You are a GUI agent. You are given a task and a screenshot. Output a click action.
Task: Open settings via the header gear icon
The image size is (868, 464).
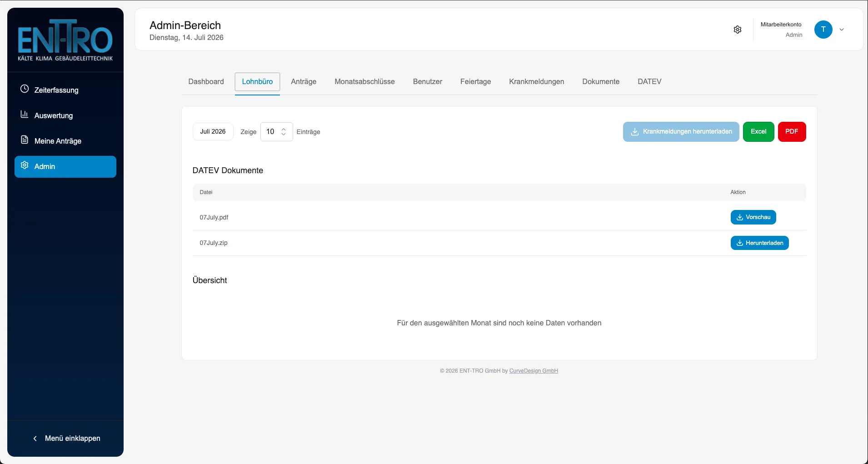(x=738, y=30)
